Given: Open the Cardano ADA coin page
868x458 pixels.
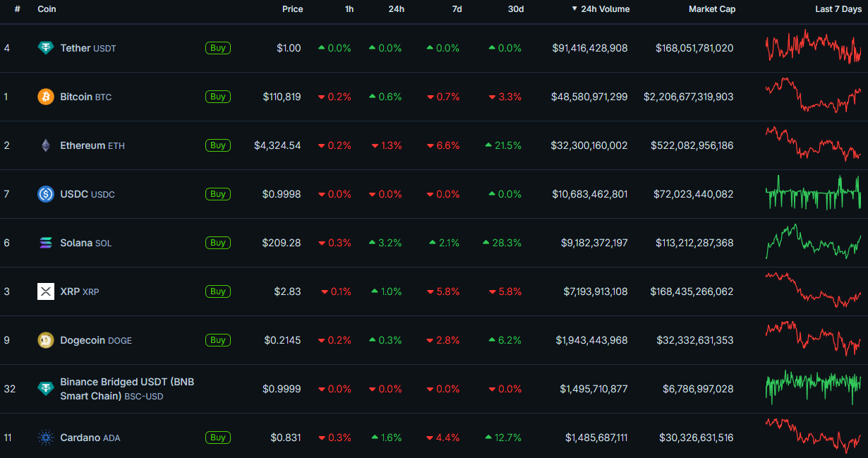Looking at the screenshot, I should [90, 438].
